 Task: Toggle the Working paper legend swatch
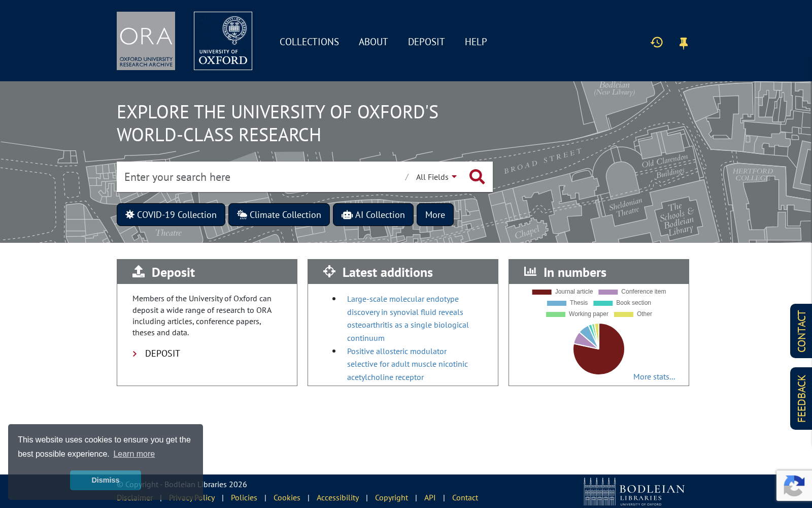coord(556,314)
